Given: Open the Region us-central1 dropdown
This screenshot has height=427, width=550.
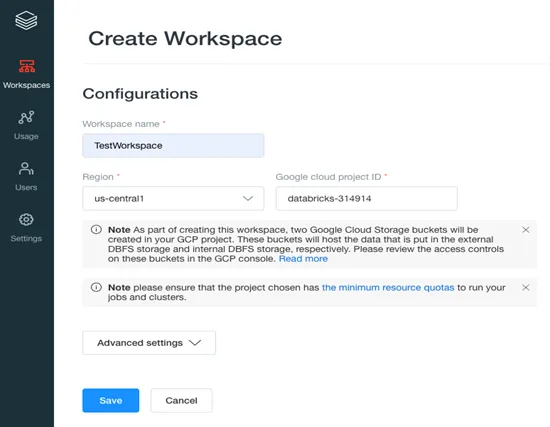Looking at the screenshot, I should click(x=173, y=199).
